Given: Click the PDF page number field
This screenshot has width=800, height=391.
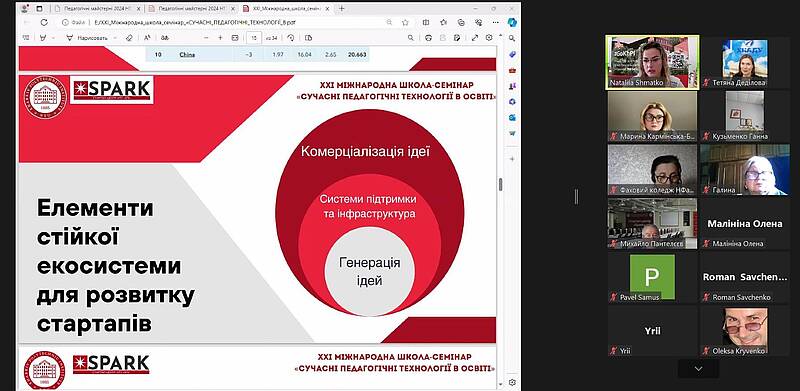Looking at the screenshot, I should tap(254, 38).
